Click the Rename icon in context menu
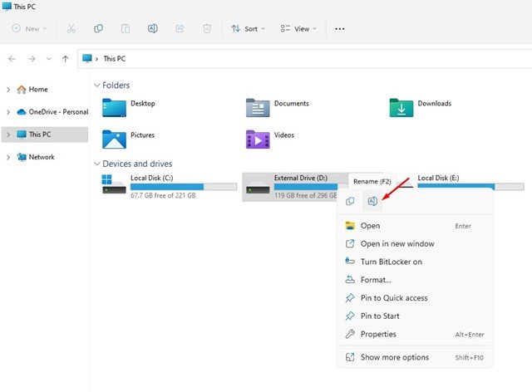Image resolution: width=532 pixels, height=392 pixels. coord(372,201)
